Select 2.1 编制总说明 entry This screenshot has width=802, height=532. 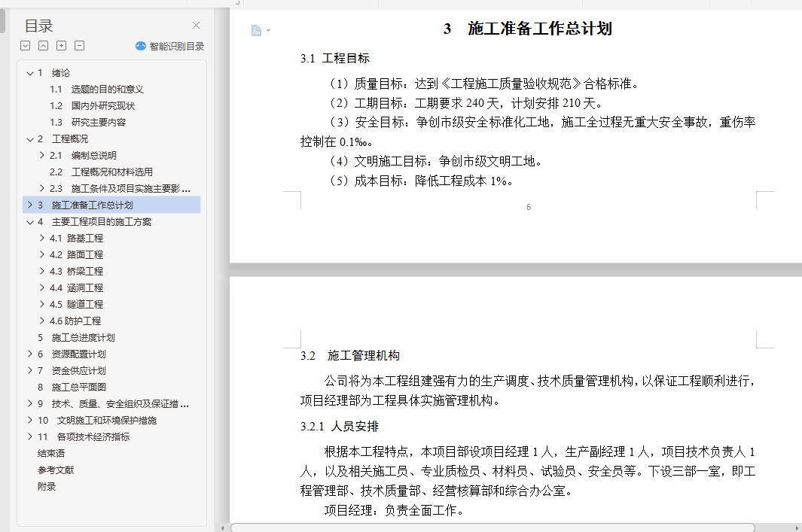pyautogui.click(x=83, y=155)
